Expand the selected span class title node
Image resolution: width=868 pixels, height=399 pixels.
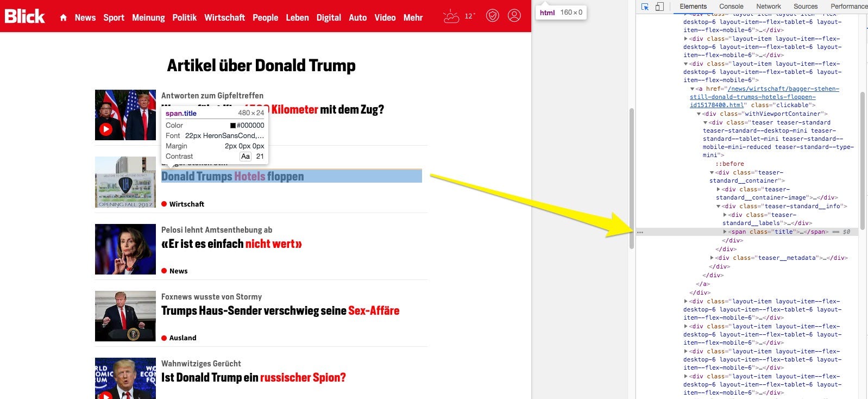tap(725, 232)
